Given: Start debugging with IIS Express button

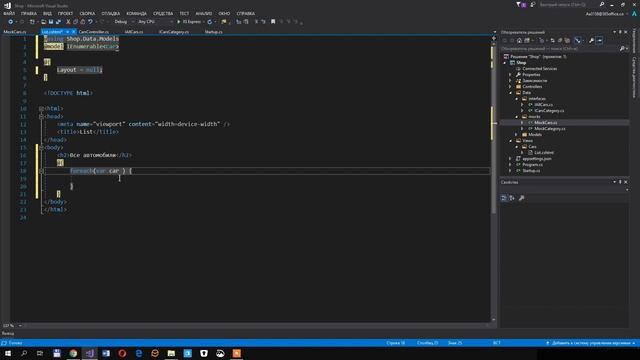Looking at the screenshot, I should 189,22.
